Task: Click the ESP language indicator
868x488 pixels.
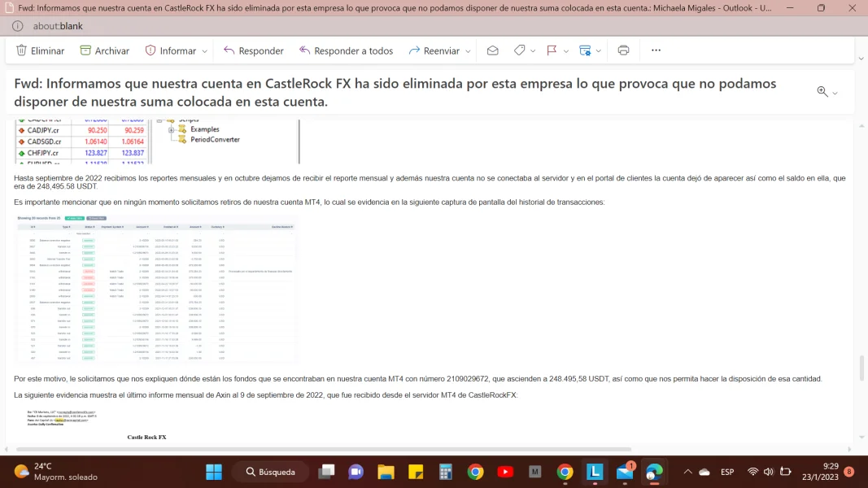Action: click(727, 472)
